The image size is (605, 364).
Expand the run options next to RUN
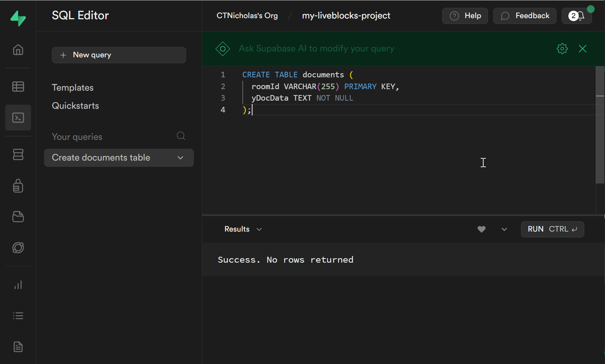tap(504, 229)
